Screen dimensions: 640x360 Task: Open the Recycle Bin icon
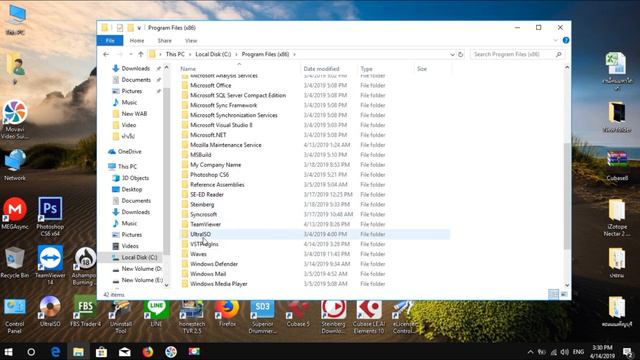pos(15,262)
